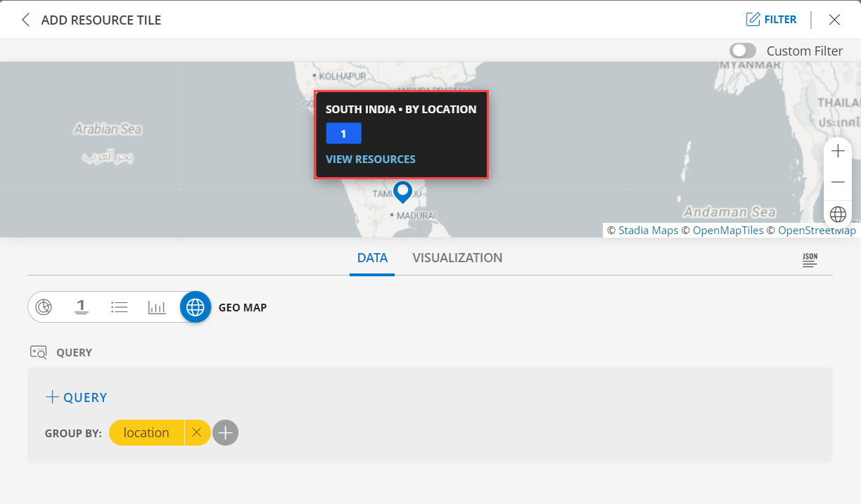The image size is (861, 504).
Task: Click the map globe reset icon
Action: tap(838, 214)
